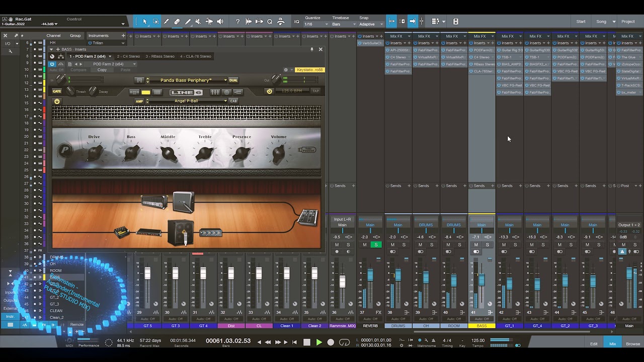The height and width of the screenshot is (362, 644).
Task: Click the Copy button in plugin header
Action: (102, 70)
